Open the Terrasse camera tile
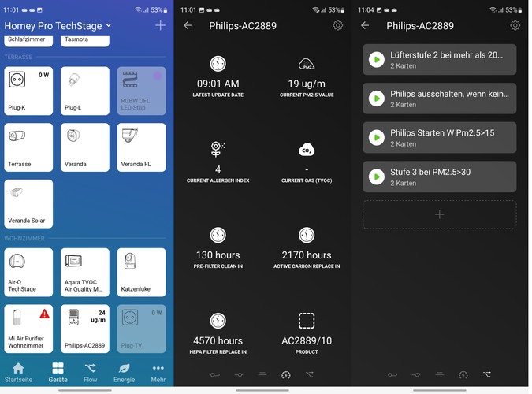 (28, 147)
